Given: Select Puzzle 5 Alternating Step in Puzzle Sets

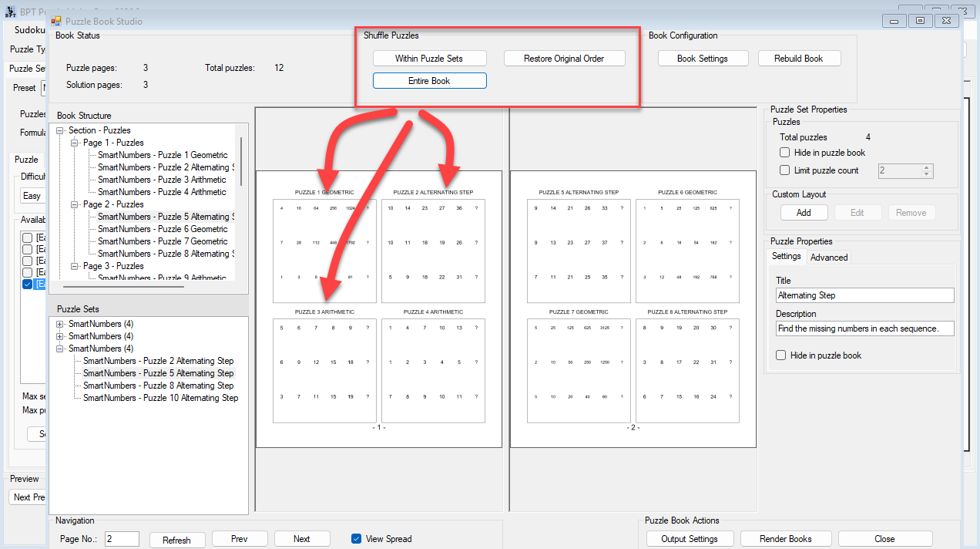Looking at the screenshot, I should [158, 373].
